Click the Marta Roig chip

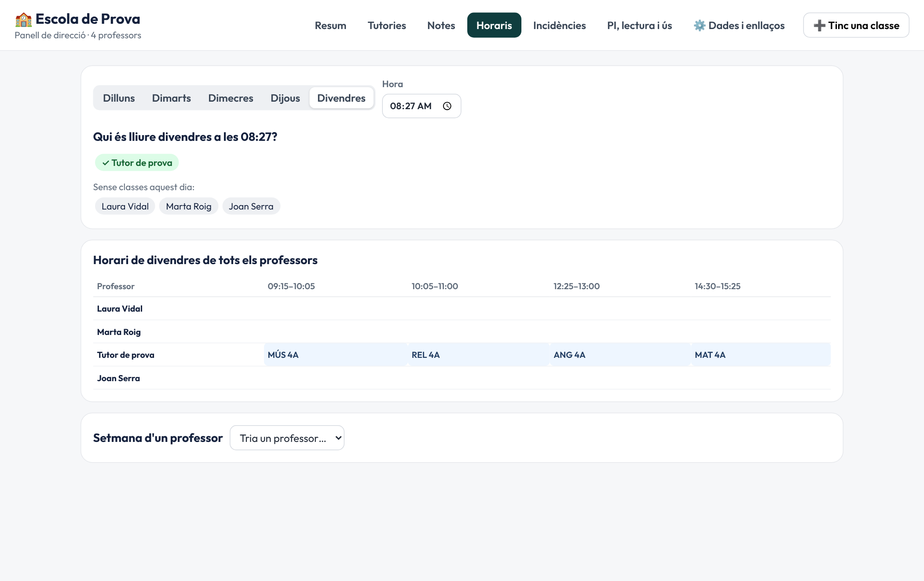[x=189, y=206]
